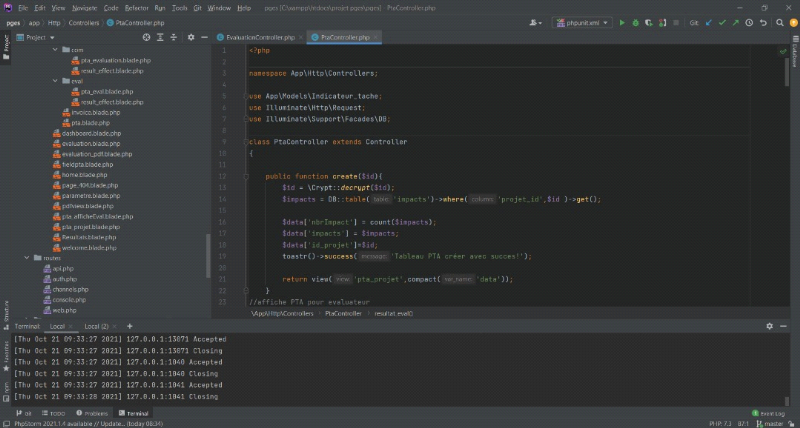The height and width of the screenshot is (428, 800).
Task: Toggle the Problems tool window
Action: pos(95,412)
